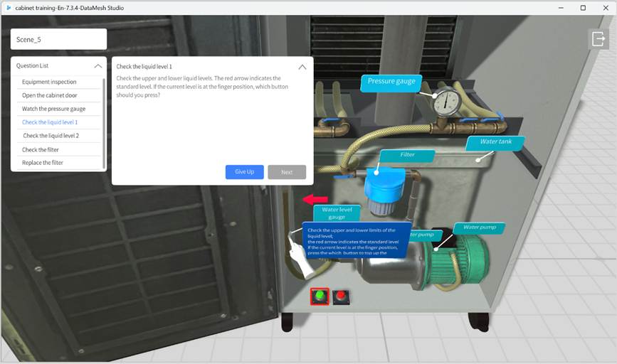
Task: Select 'Check the liquid level 2' question
Action: tap(51, 136)
